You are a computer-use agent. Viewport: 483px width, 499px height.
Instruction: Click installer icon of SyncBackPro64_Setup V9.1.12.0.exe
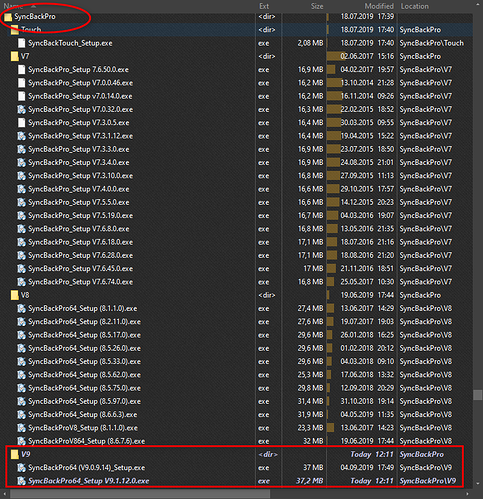tap(22, 481)
